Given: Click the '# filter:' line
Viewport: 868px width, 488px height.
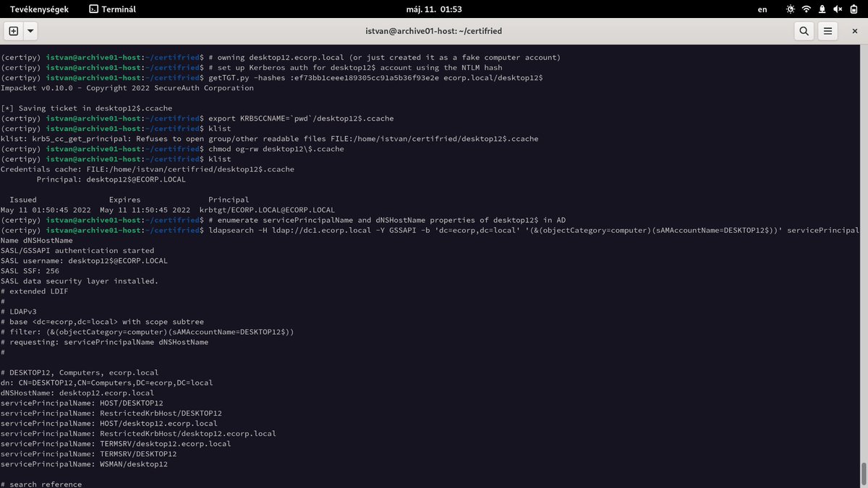Looking at the screenshot, I should pos(148,330).
